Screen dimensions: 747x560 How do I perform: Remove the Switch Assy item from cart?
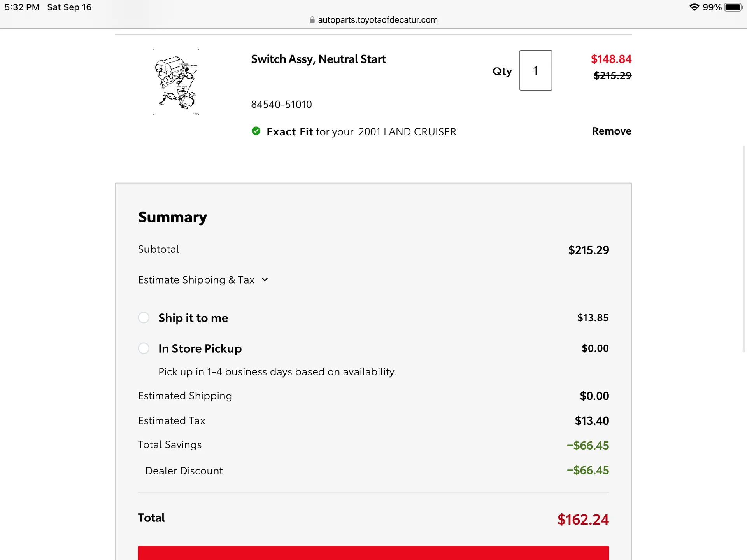pyautogui.click(x=612, y=131)
